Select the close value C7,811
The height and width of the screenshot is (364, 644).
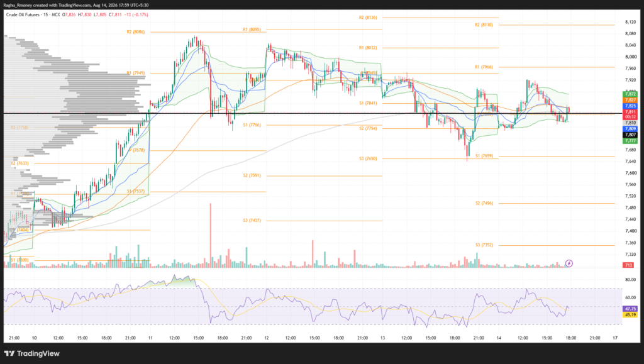coord(116,14)
